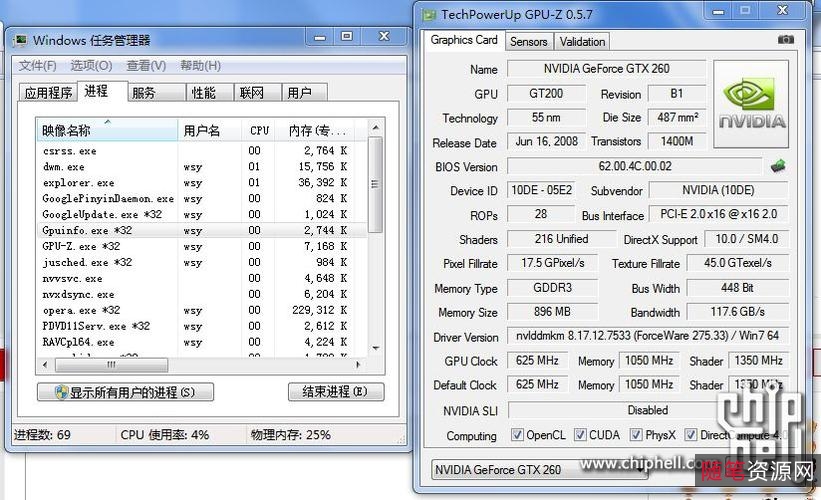Select the GoogleUpdate.exe *32 process row
The height and width of the screenshot is (500, 821).
point(202,214)
